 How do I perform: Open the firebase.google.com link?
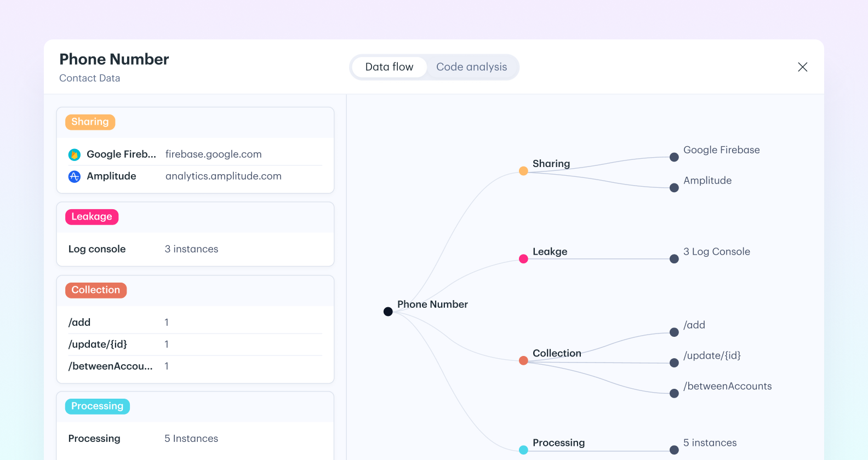click(x=213, y=154)
